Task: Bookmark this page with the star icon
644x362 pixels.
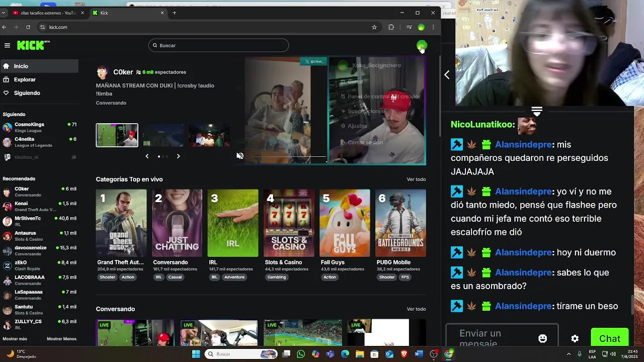Action: click(x=374, y=27)
